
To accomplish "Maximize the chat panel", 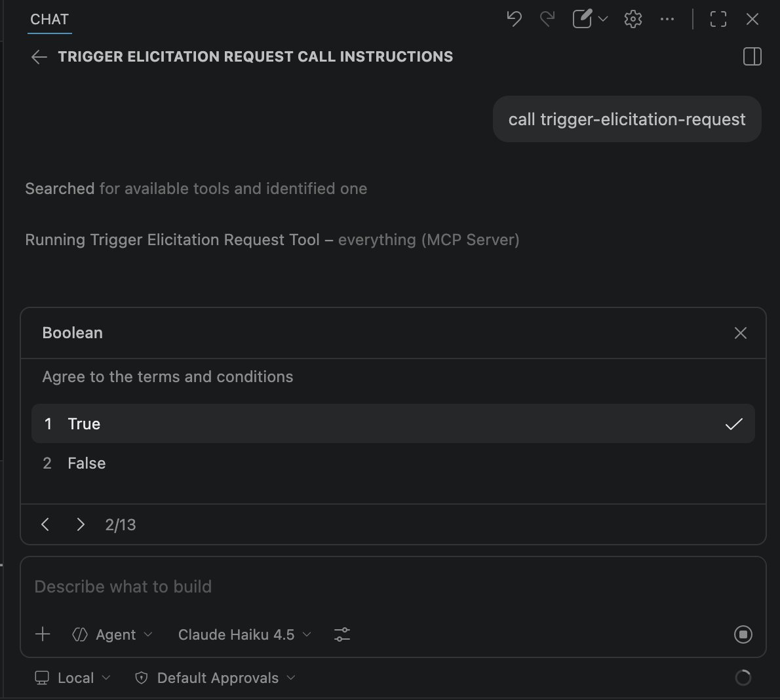I will 718,20.
